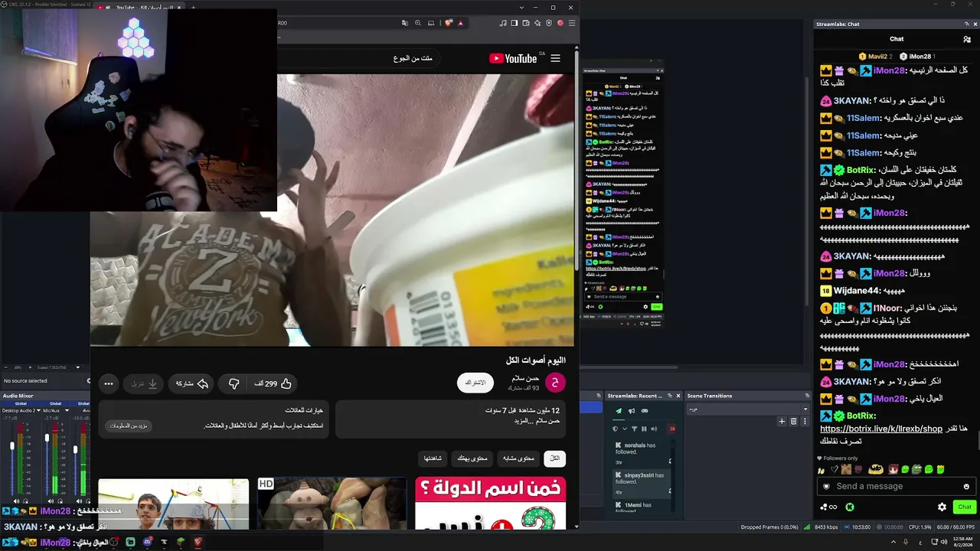Open the Discord icon in the taskbar

tap(148, 542)
